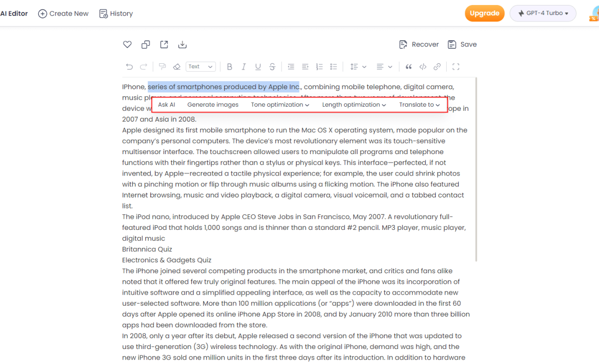Toggle bold formatting
Screen dimensions: 599x364
coord(230,67)
